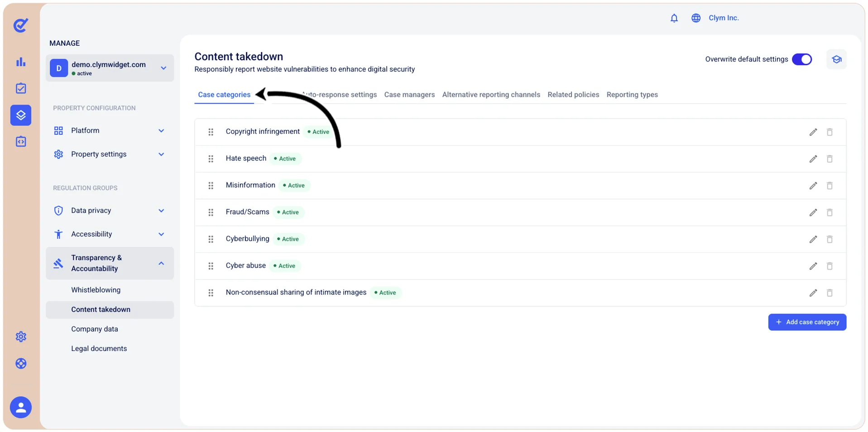
Task: Toggle Overwrite default settings switch
Action: point(802,59)
